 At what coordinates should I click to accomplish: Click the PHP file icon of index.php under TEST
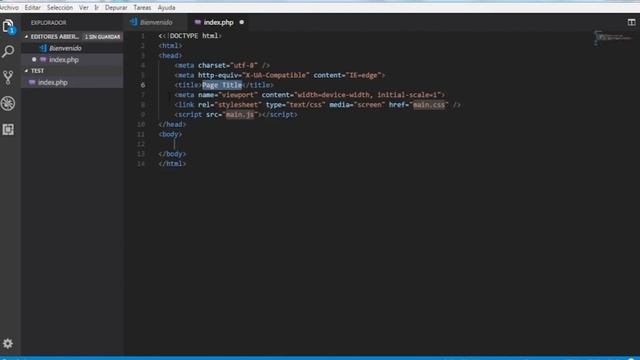(x=32, y=82)
